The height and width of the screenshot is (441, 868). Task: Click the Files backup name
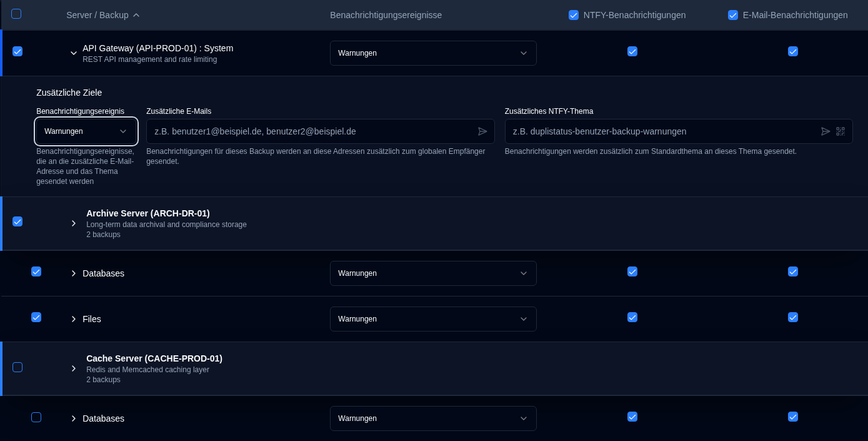tap(92, 319)
